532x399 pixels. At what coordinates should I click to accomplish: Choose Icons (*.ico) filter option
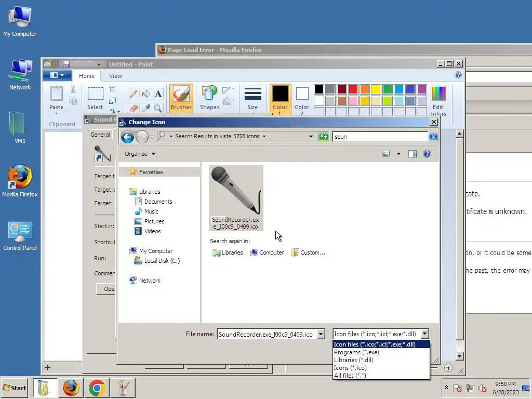381,368
